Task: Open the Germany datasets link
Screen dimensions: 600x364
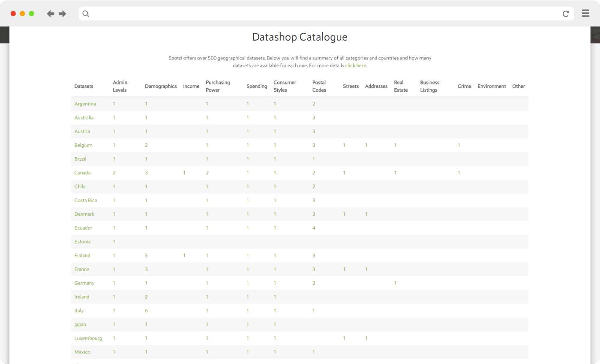Action: click(84, 283)
